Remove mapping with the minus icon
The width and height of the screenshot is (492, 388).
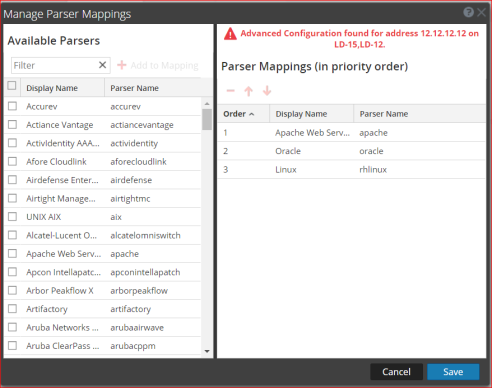click(x=231, y=91)
